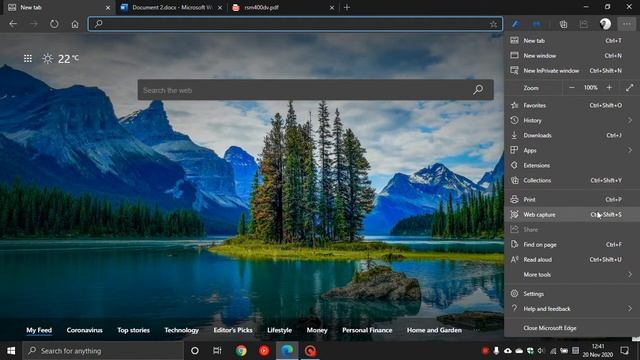Open the volume speaker icon in system tray
Image resolution: width=640 pixels, height=360 pixels.
point(541,351)
